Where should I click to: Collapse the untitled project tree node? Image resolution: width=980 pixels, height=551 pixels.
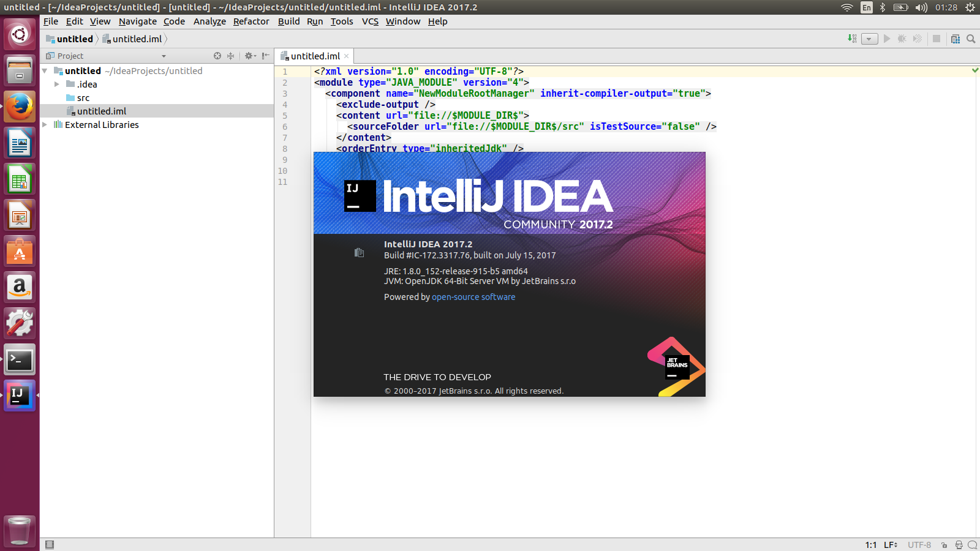point(44,70)
